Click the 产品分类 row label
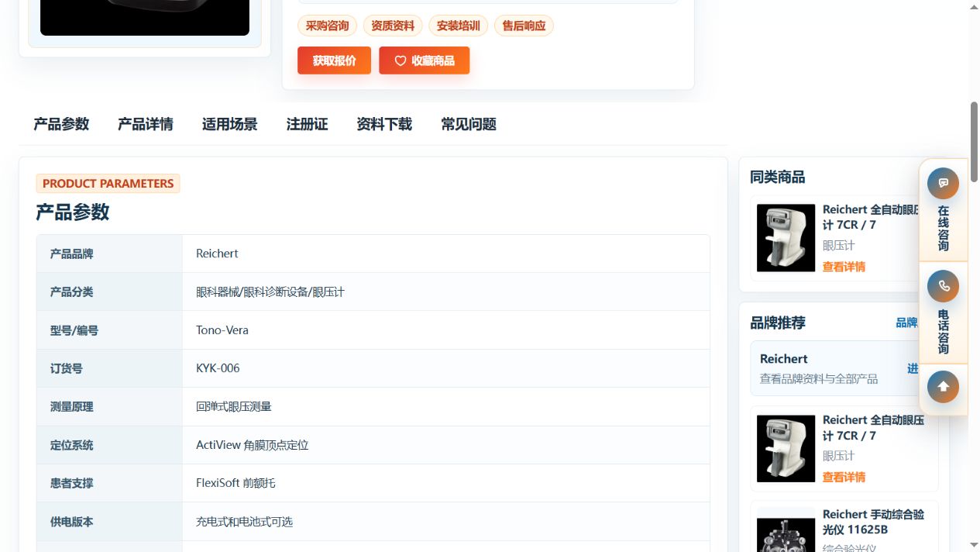980x552 pixels. (x=72, y=292)
